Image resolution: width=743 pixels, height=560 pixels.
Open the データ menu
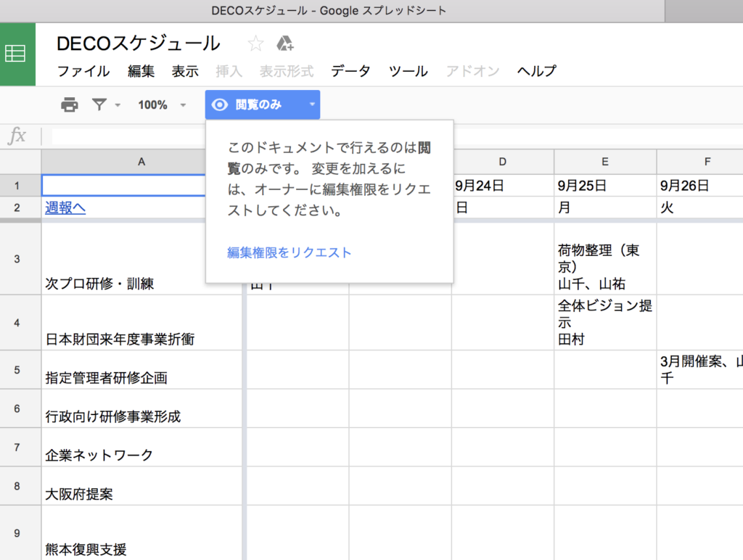pos(350,71)
